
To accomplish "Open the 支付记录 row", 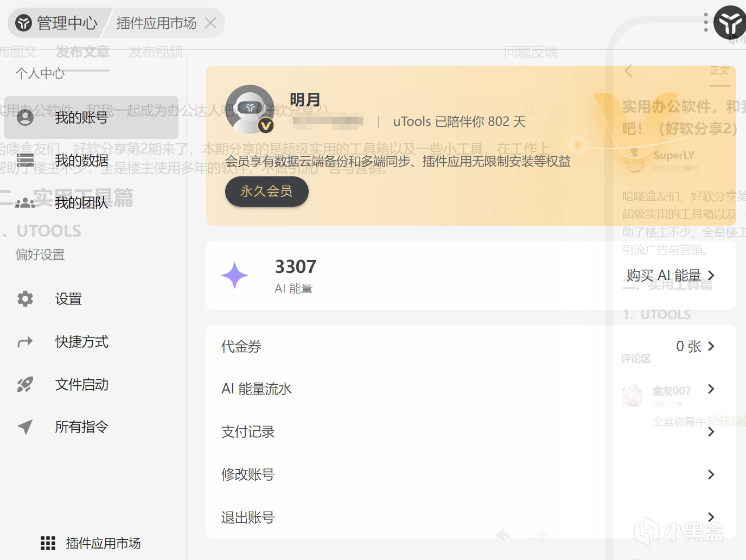I will 471,432.
